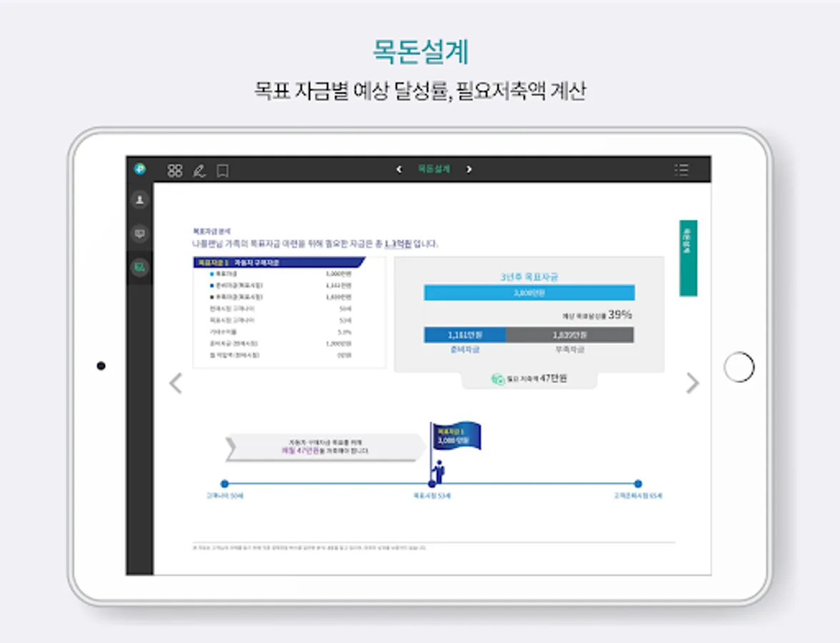Tap the blue goal flag on timeline
Image resolution: width=840 pixels, height=643 pixels.
(457, 436)
